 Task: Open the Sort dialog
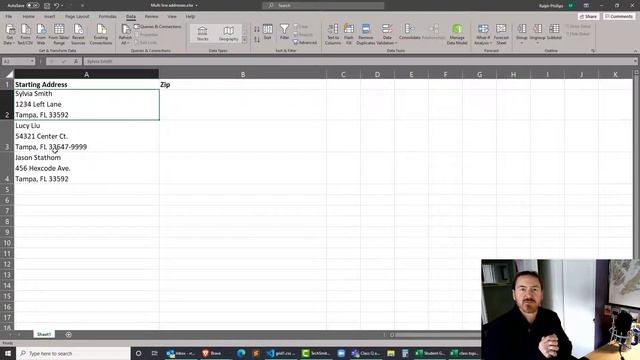coord(268,32)
